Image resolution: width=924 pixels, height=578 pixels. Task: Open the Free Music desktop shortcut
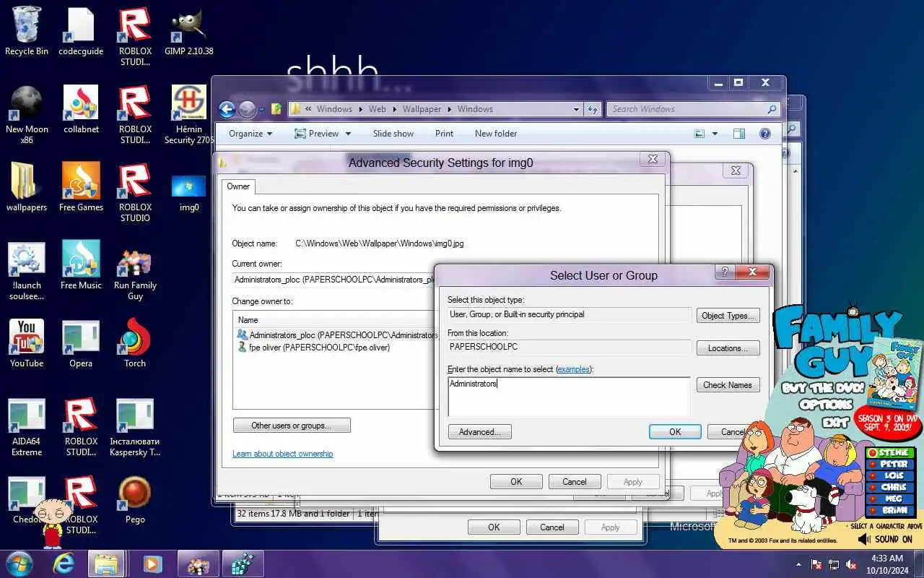pos(81,266)
